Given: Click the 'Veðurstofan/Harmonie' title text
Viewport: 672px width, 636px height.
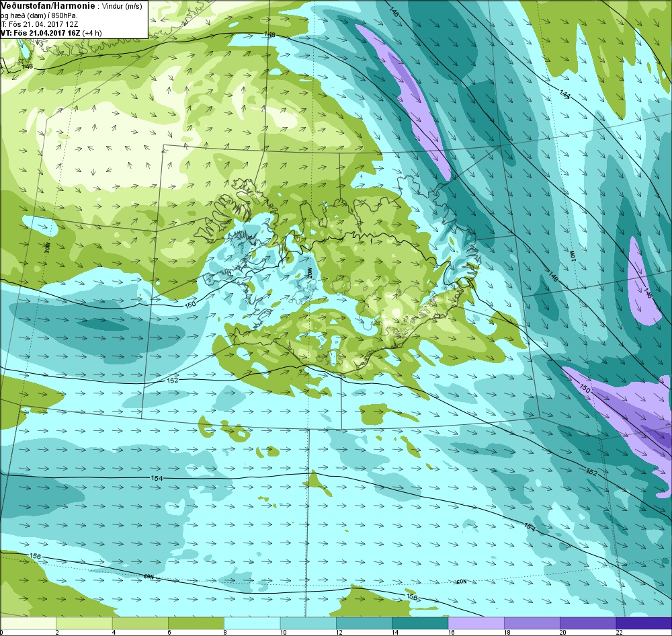Looking at the screenshot, I should point(48,6).
